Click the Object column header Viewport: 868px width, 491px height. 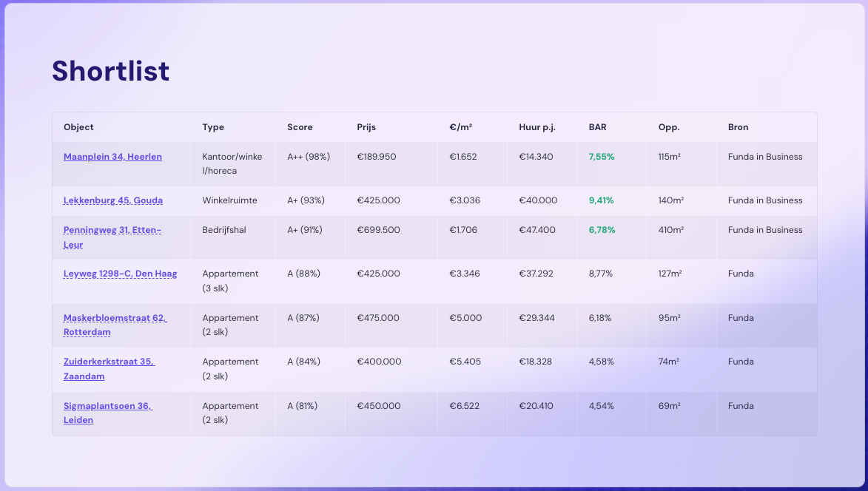click(78, 127)
